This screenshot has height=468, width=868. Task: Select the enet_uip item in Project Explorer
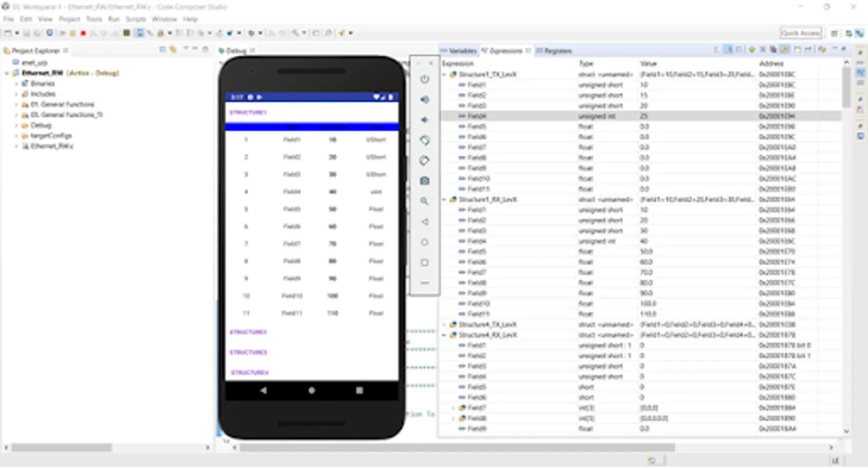point(30,63)
